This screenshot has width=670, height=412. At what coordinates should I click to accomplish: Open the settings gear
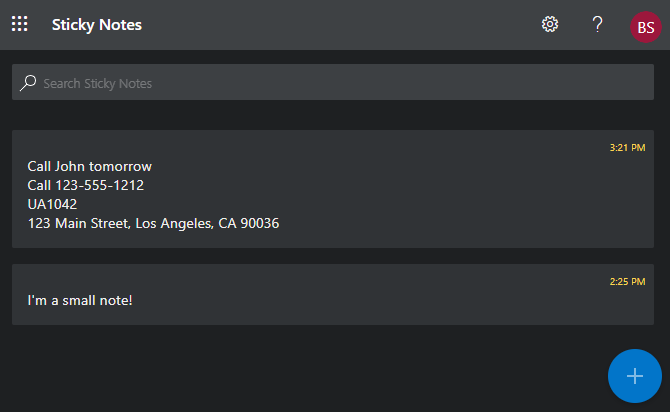tap(550, 24)
